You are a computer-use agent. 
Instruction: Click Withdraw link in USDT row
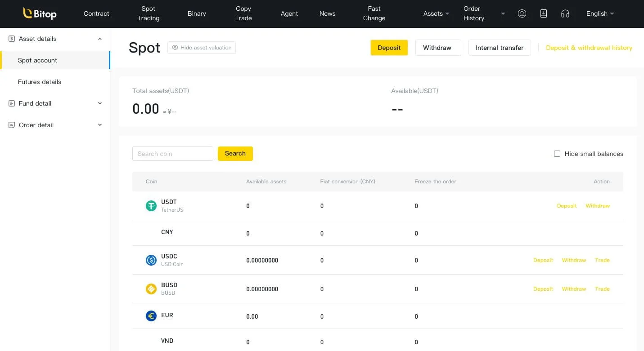click(x=598, y=206)
